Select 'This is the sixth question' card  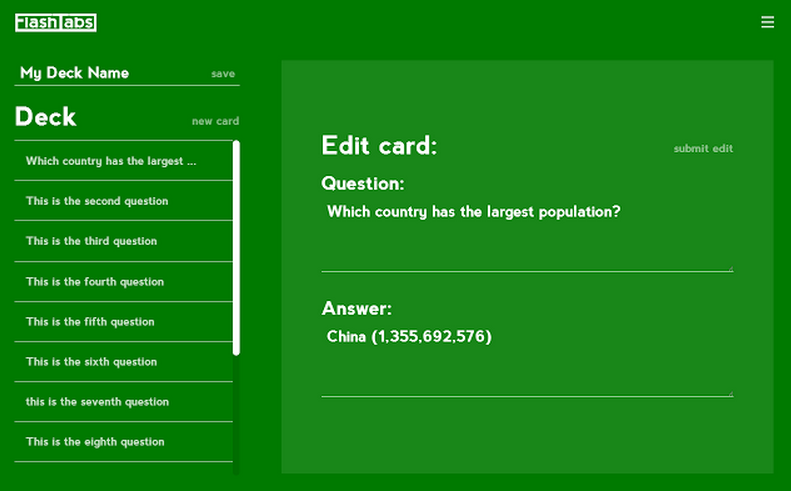pyautogui.click(x=124, y=362)
